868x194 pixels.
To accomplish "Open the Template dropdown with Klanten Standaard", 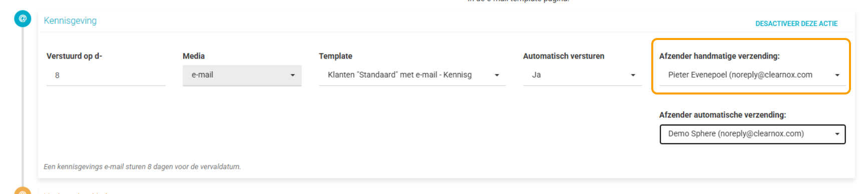I will point(412,75).
